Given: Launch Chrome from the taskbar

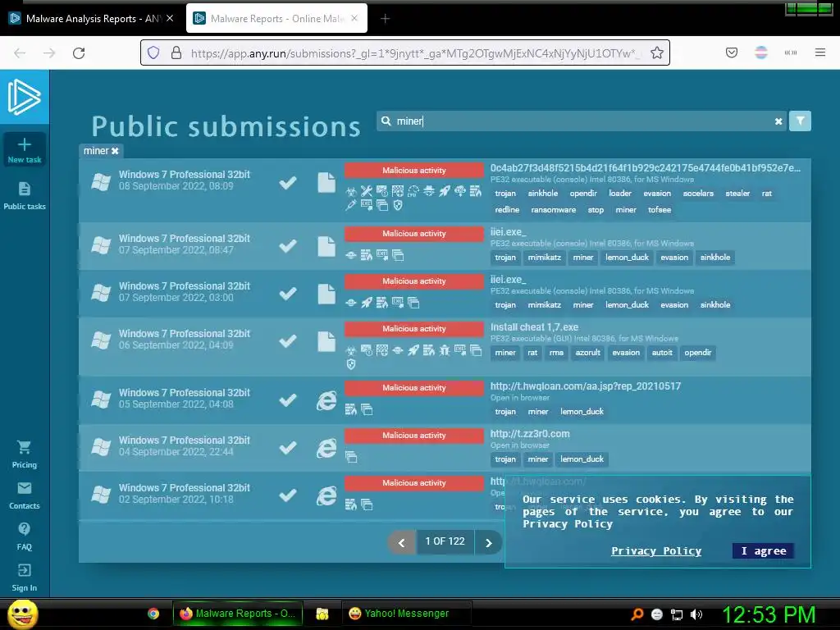Looking at the screenshot, I should pos(153,614).
